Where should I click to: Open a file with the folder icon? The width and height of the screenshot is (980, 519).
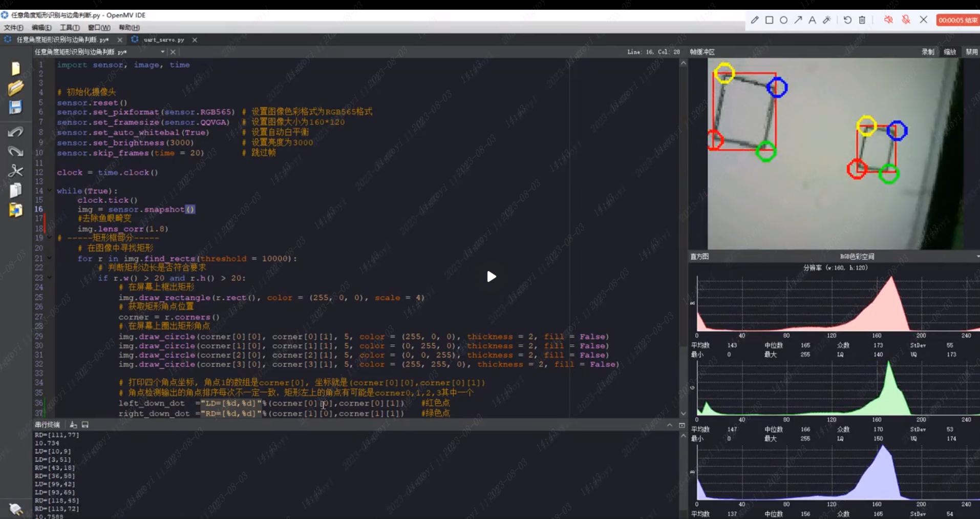click(x=15, y=88)
